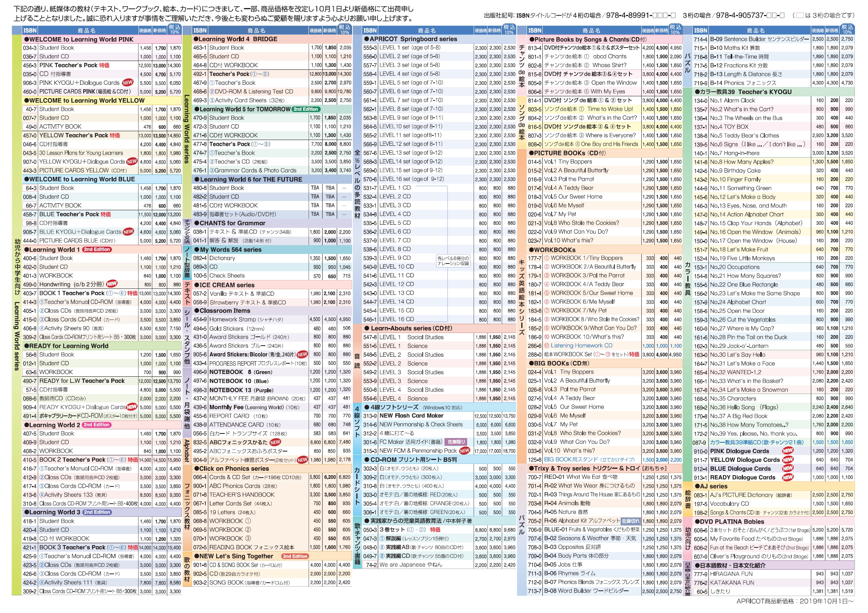This screenshot has height=613, width=868.
Task: Select the 'WELCOME to Learning World PINK' section header
Action: click(102, 39)
